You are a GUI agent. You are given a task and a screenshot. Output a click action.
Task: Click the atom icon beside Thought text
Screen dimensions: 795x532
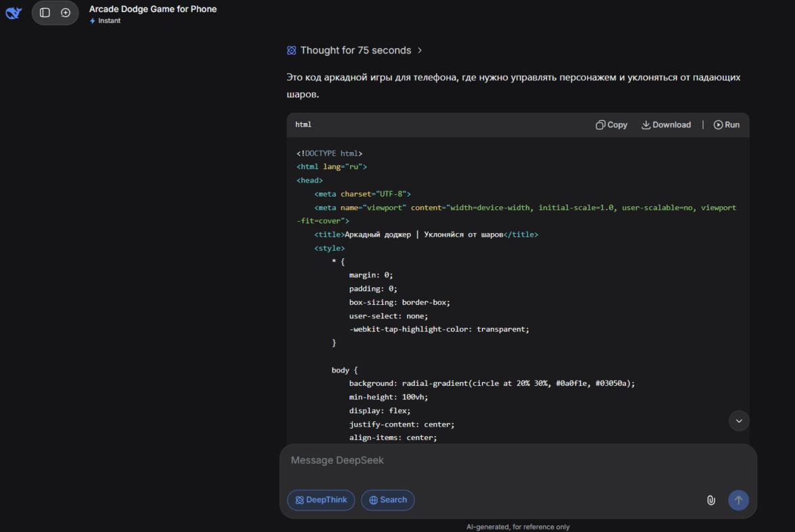click(291, 51)
